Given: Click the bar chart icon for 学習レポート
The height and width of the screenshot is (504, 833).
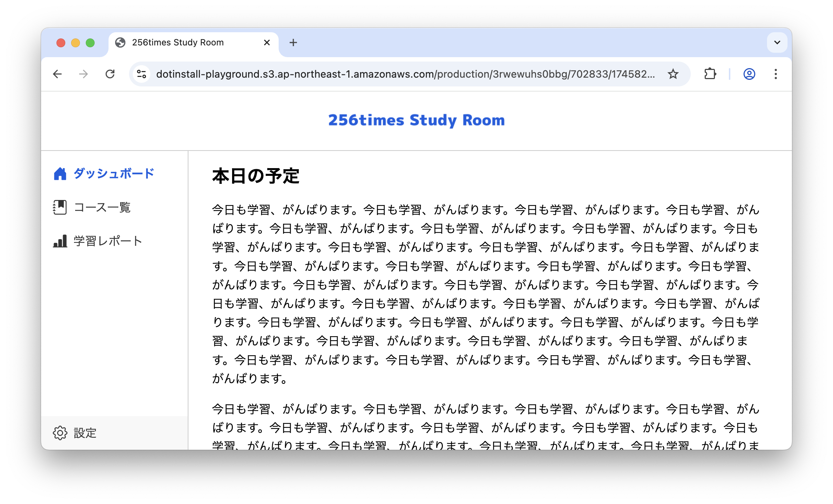Looking at the screenshot, I should (x=60, y=241).
